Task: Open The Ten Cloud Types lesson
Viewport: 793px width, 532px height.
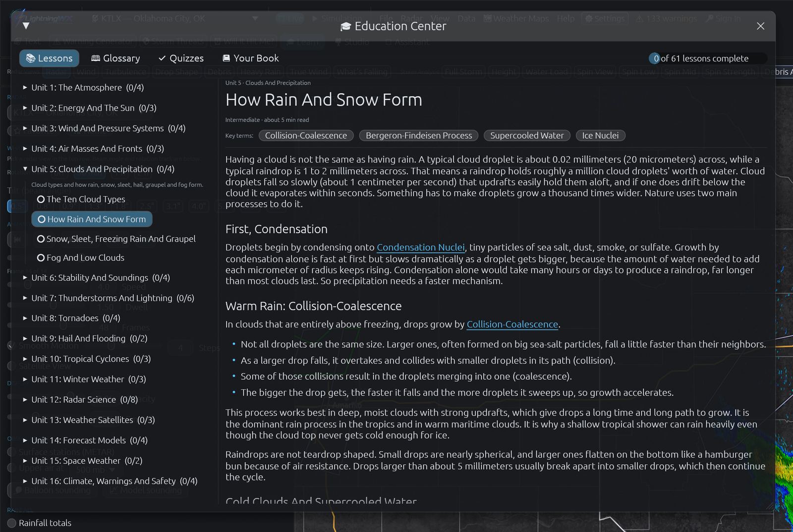Action: pos(81,199)
